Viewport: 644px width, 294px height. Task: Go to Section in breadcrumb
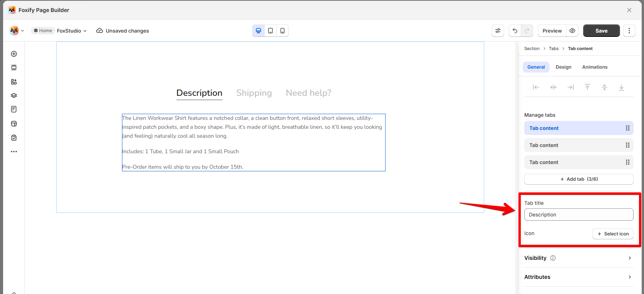point(532,48)
